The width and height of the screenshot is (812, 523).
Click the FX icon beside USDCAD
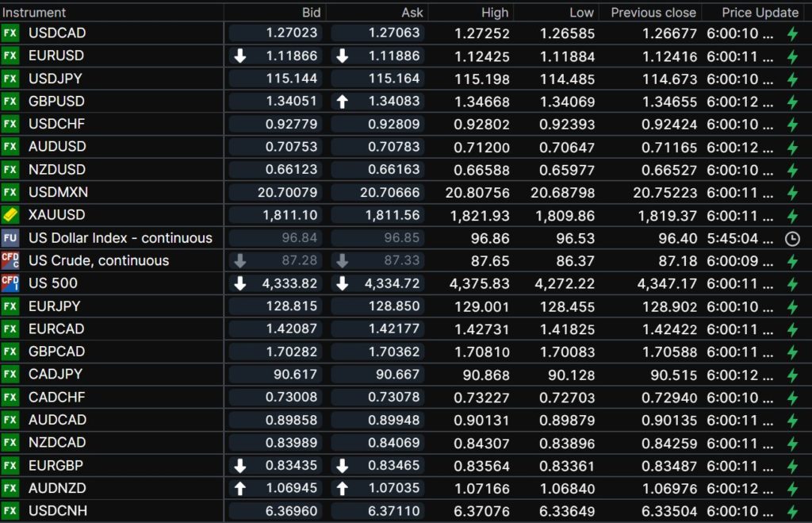(10, 33)
